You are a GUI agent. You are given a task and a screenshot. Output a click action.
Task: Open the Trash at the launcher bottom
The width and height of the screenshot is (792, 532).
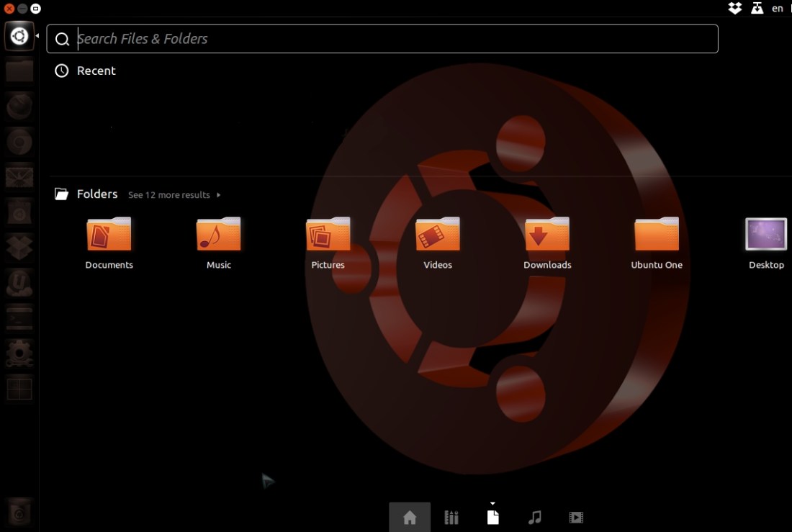point(19,513)
